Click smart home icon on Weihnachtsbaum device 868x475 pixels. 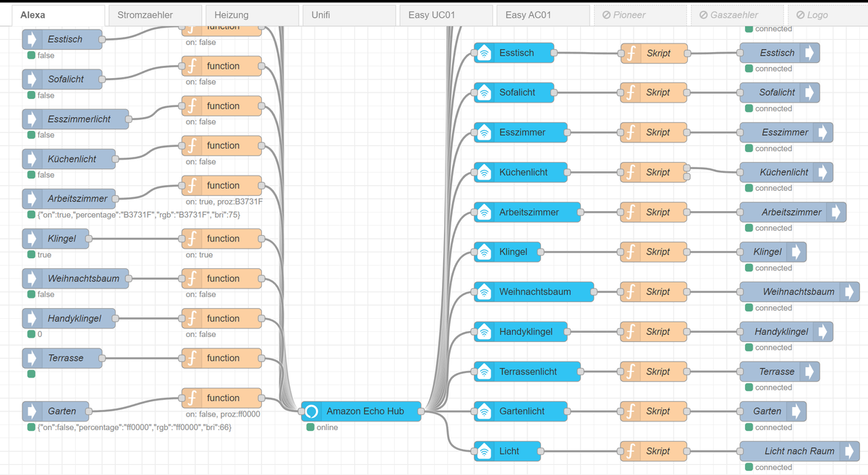[x=484, y=292]
